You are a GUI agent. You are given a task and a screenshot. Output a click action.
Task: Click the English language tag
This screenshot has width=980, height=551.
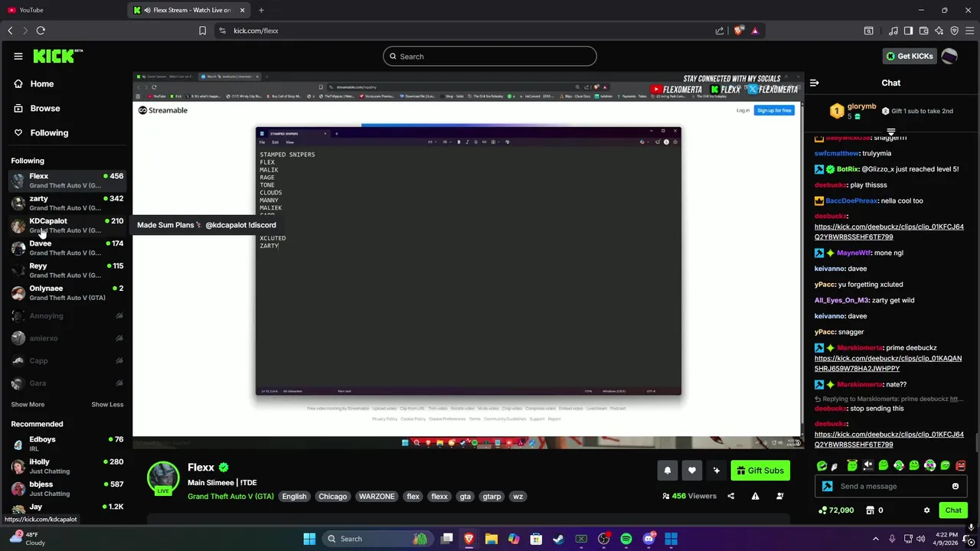pyautogui.click(x=294, y=497)
